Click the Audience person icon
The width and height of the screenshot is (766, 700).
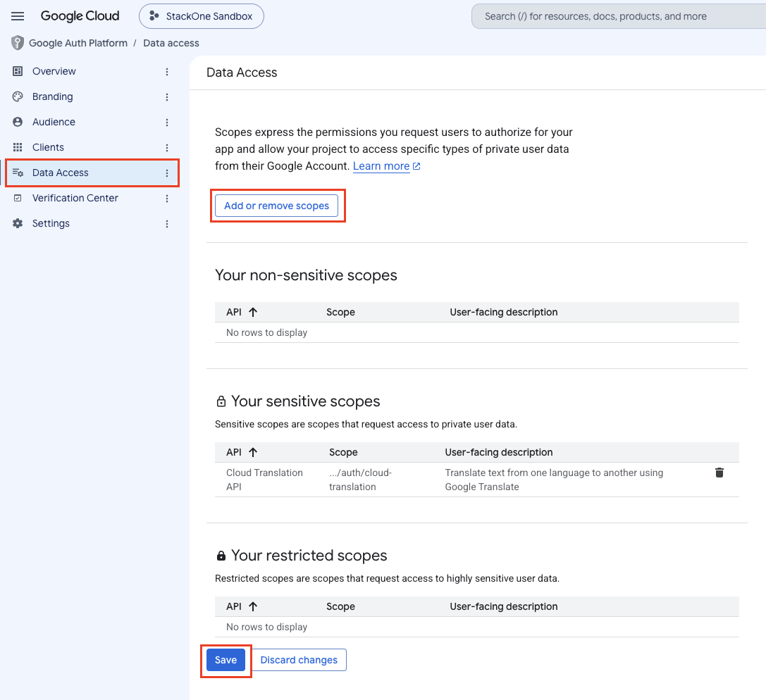pyautogui.click(x=18, y=122)
